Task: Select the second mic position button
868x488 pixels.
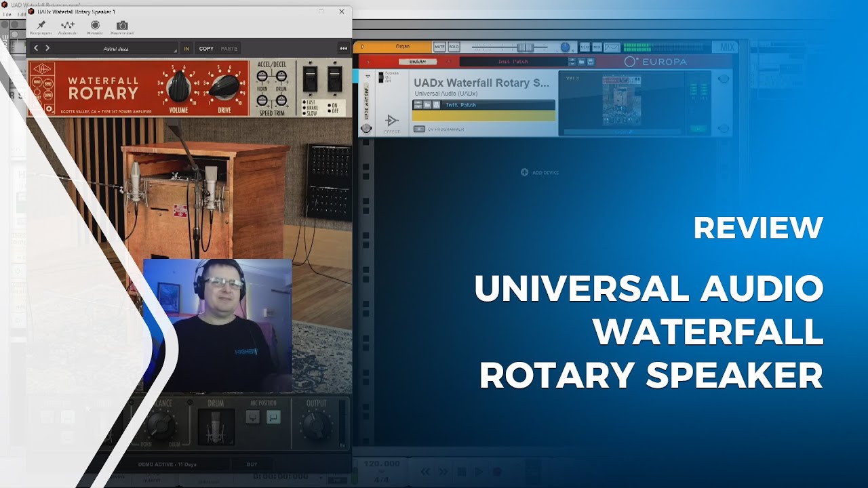Action: click(x=273, y=418)
